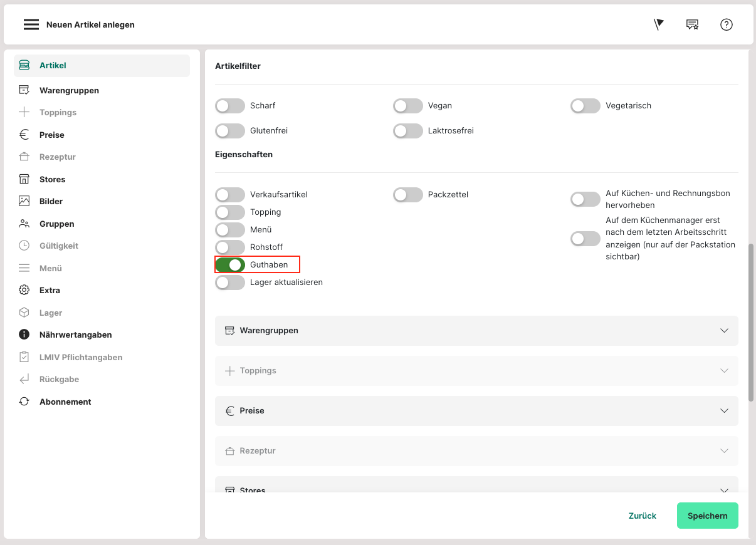Open the hamburger menu icon

click(31, 25)
